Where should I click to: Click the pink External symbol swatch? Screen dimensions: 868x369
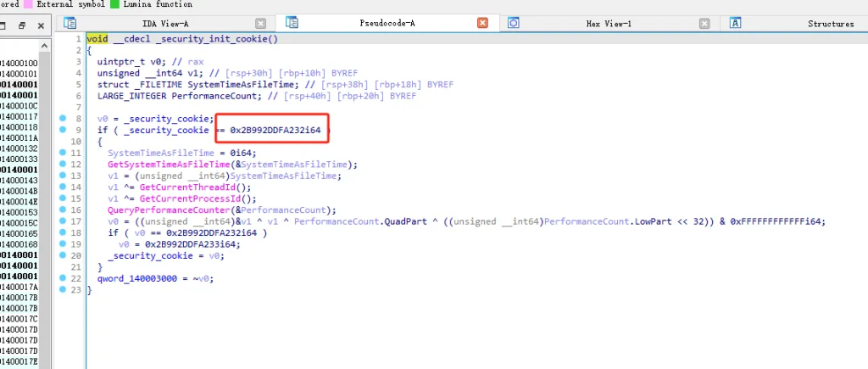pos(29,4)
